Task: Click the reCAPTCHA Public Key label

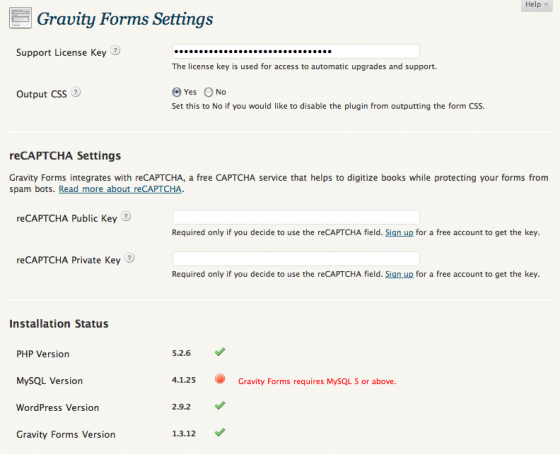Action: 67,218
